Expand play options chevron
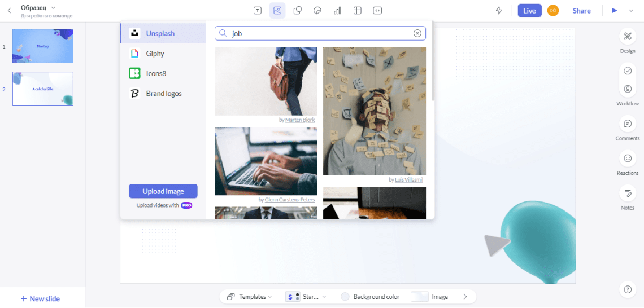The image size is (644, 308). tap(631, 11)
